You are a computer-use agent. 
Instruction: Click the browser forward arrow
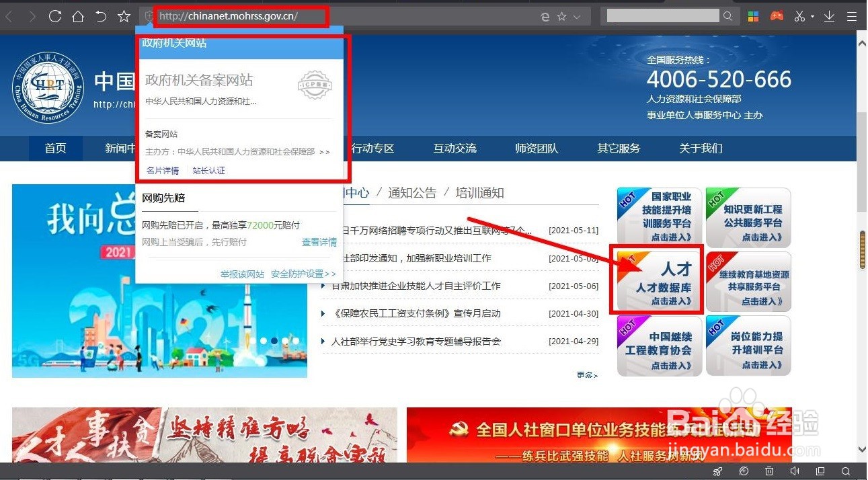point(32,17)
